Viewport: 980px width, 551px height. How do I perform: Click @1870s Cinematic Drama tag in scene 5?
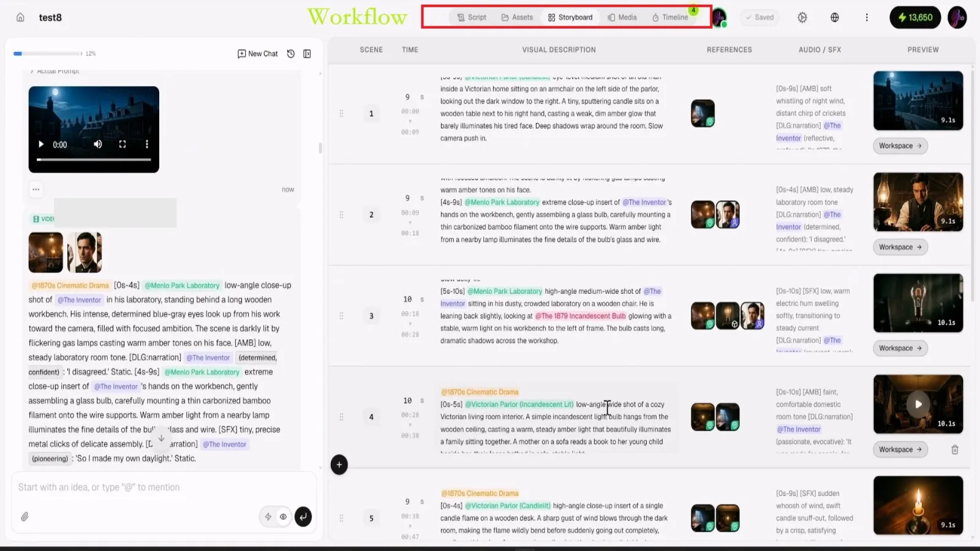click(x=480, y=493)
